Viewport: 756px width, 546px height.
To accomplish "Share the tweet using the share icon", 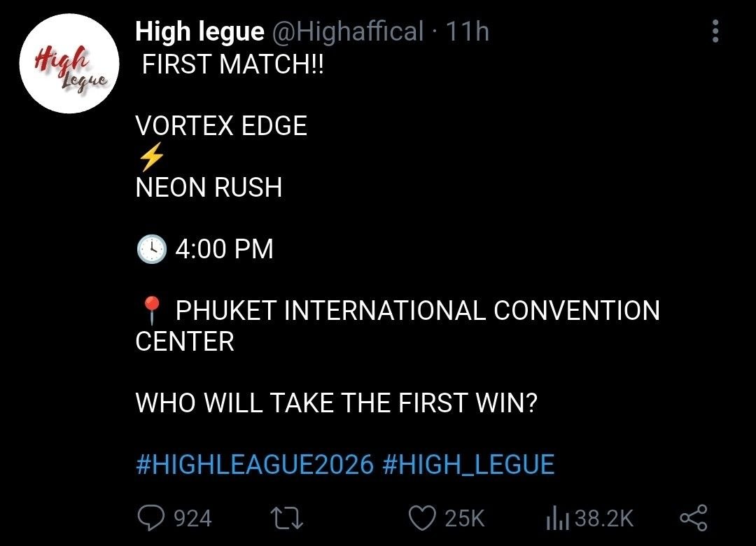I will coord(694,518).
